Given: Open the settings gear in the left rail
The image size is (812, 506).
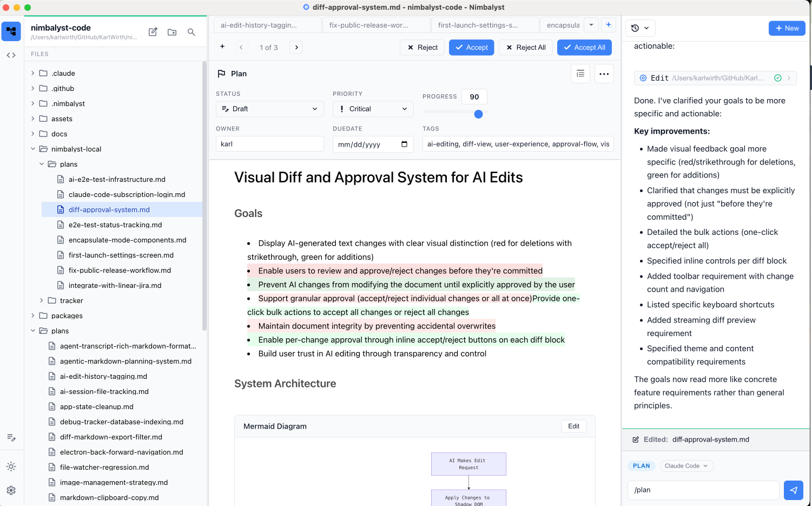Looking at the screenshot, I should [x=11, y=490].
